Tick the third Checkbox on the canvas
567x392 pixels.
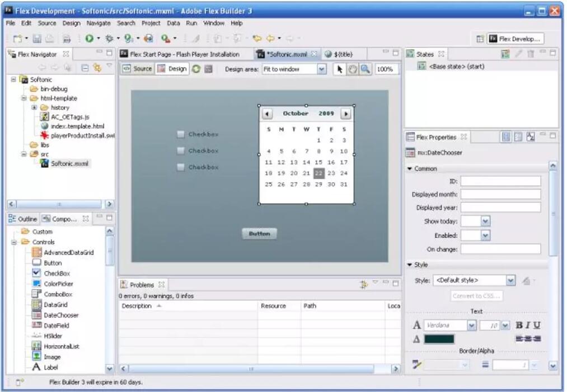[180, 167]
